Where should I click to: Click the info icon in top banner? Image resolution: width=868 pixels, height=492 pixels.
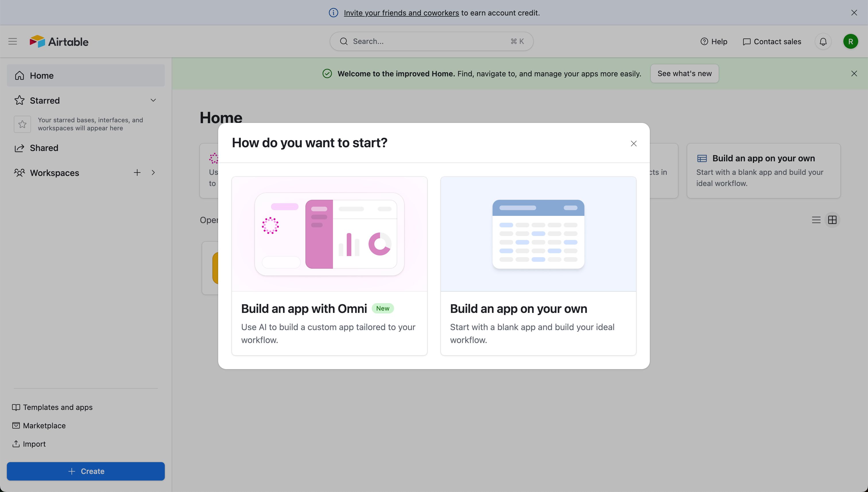[x=333, y=13]
